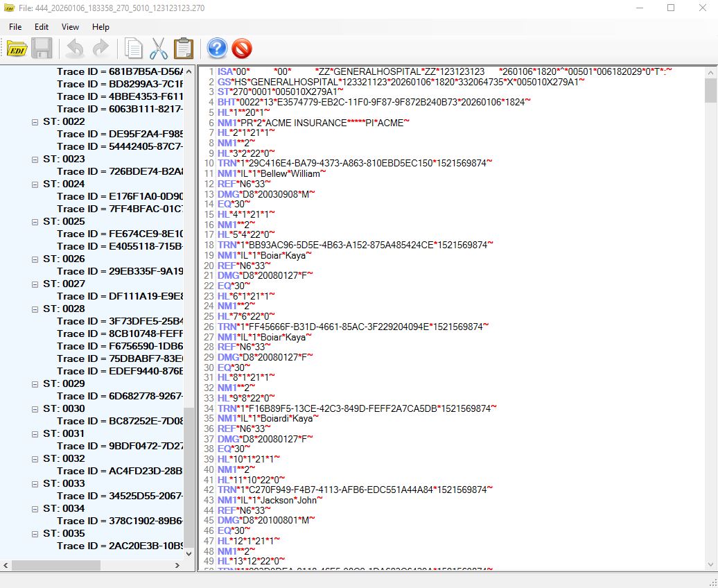Collapse the ST: 0028 tree node
The width and height of the screenshot is (718, 588).
[x=35, y=309]
